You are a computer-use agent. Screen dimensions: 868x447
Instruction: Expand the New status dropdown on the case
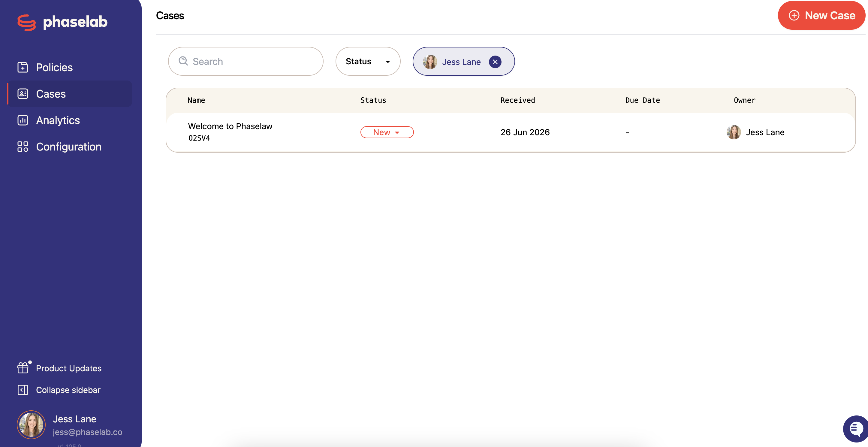click(x=387, y=132)
